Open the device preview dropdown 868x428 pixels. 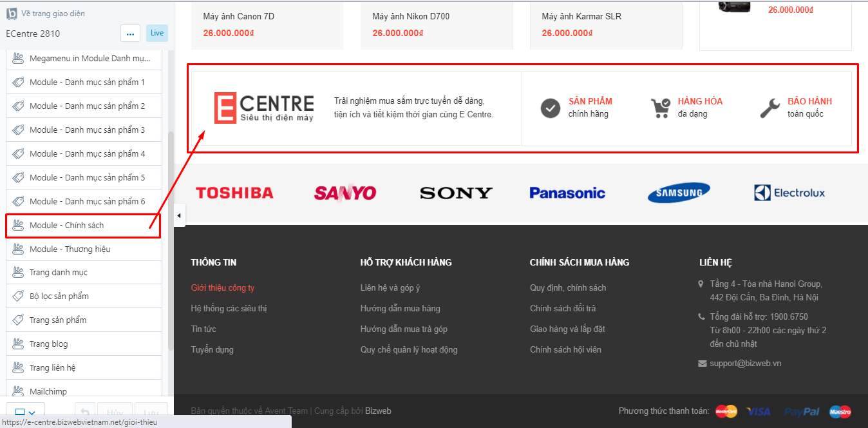[25, 413]
